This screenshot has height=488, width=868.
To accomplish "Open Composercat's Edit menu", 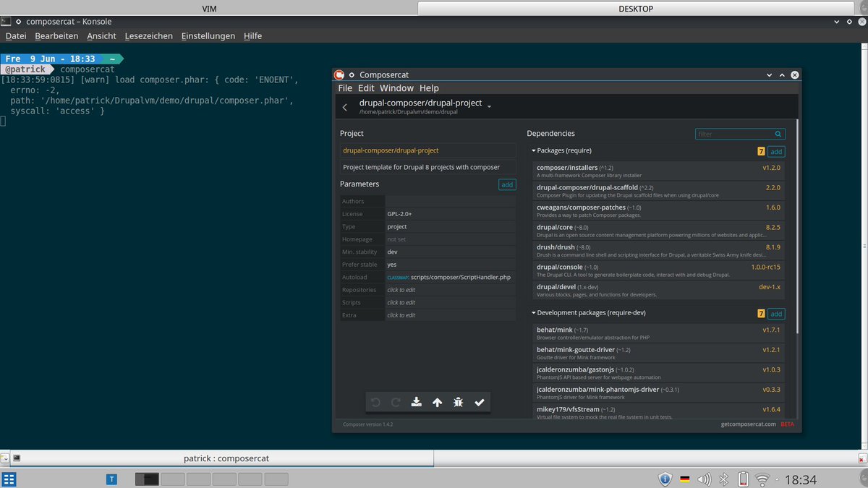I will point(366,88).
